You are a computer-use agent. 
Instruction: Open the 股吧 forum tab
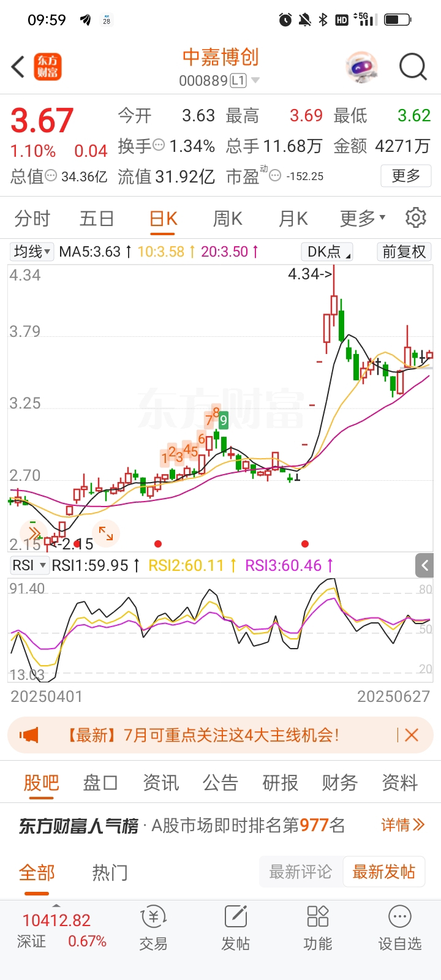pyautogui.click(x=41, y=782)
